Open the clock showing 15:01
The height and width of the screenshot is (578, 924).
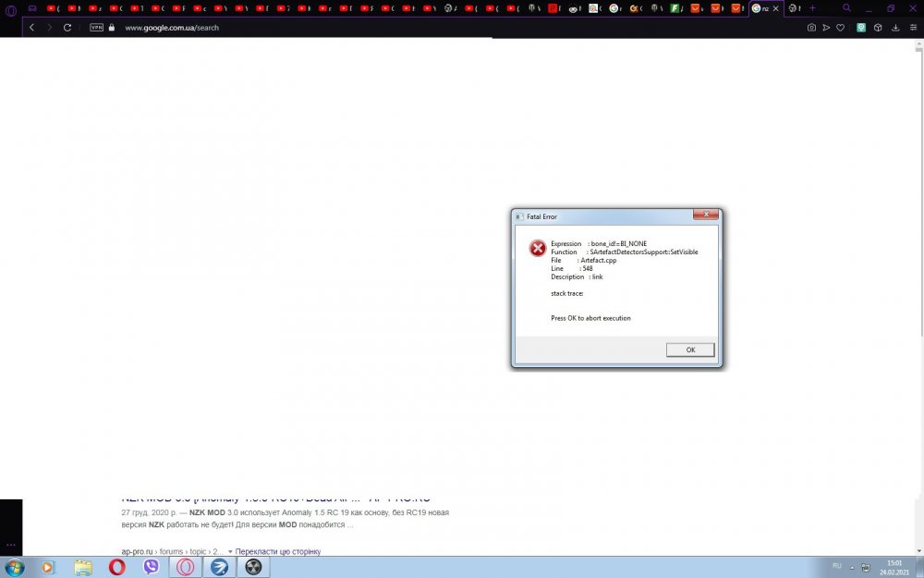[894, 568]
